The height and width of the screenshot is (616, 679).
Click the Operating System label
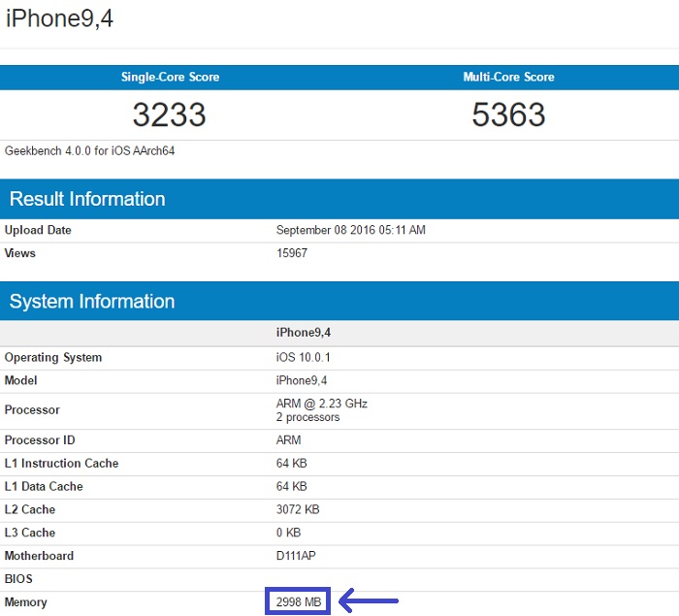pos(53,357)
